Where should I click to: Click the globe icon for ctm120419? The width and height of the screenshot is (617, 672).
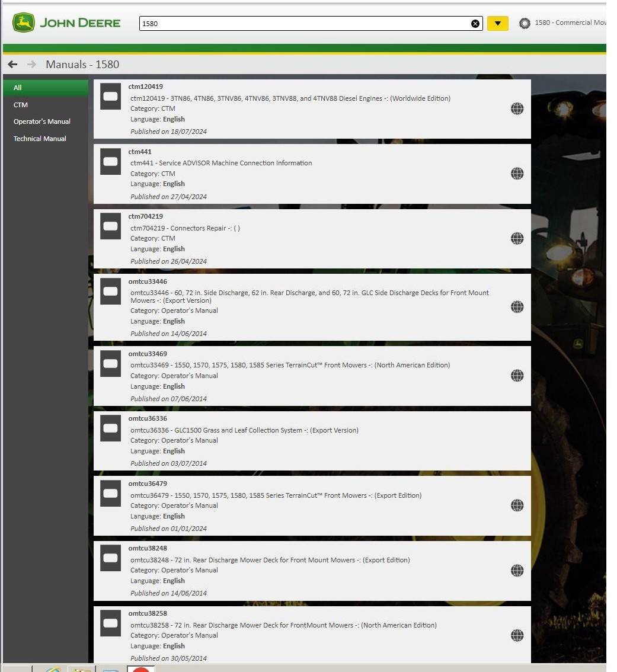click(517, 109)
